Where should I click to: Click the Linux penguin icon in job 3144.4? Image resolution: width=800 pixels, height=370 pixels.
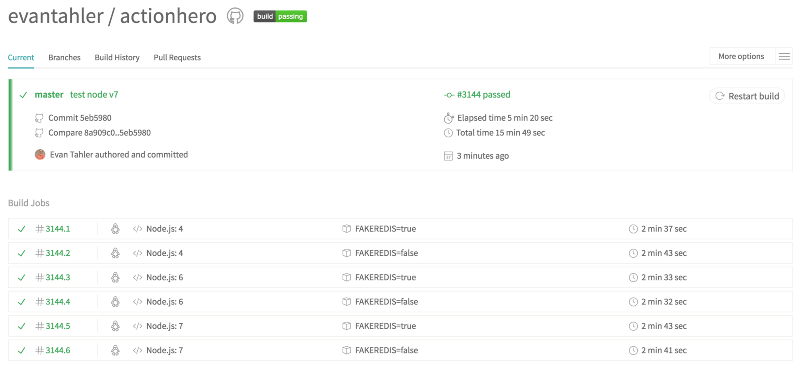coord(115,301)
